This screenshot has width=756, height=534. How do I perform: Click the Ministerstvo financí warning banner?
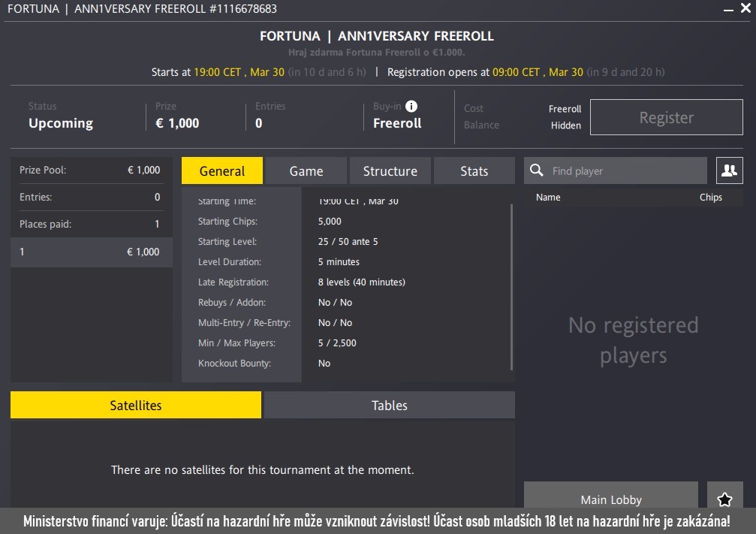(378, 521)
